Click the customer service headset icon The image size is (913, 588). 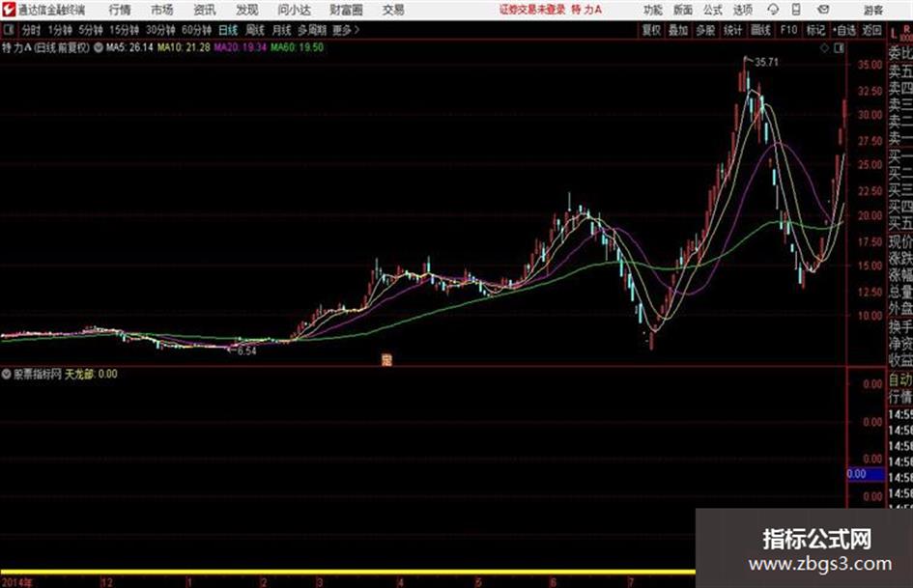point(773,10)
